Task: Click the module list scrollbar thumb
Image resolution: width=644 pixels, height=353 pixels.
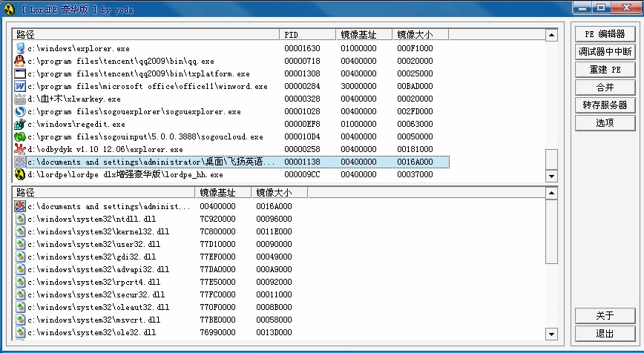Action: coord(551,232)
